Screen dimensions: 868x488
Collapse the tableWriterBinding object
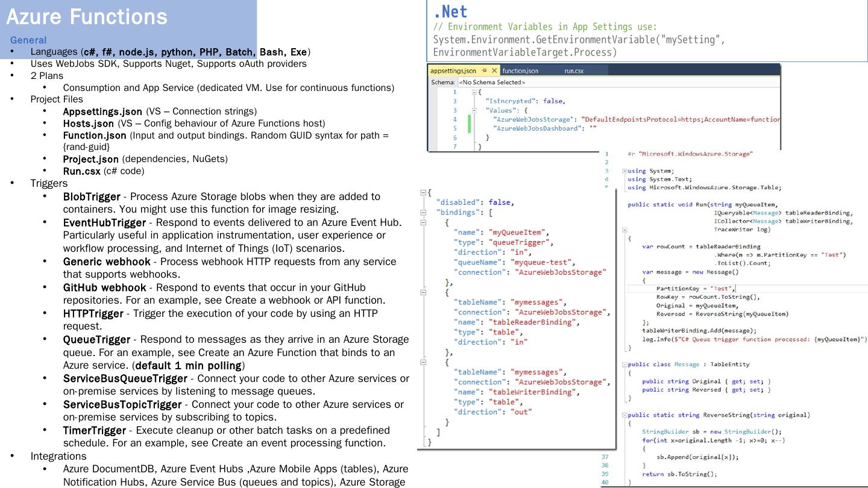tap(423, 362)
